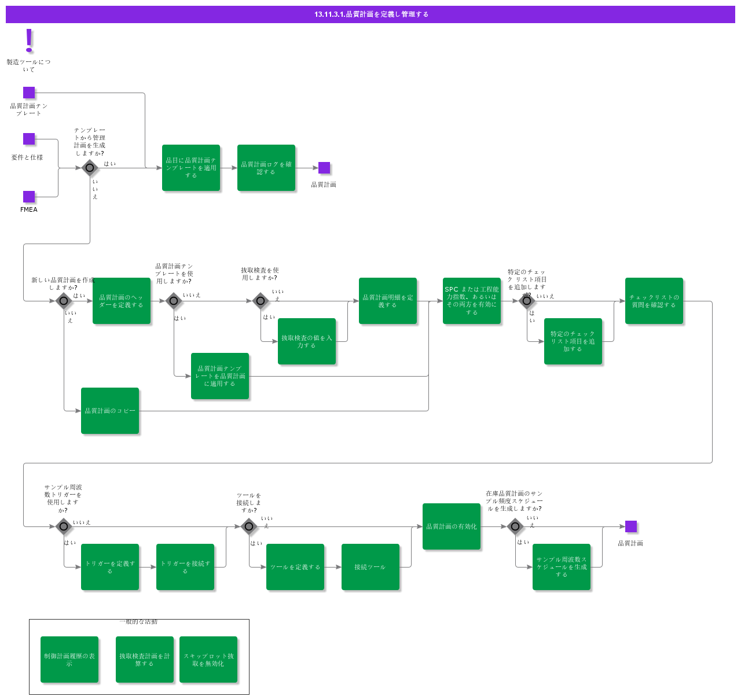Screen dimensions: 741x700
Task: Click the gateway after 品質計画の有効化
Action: click(x=515, y=527)
